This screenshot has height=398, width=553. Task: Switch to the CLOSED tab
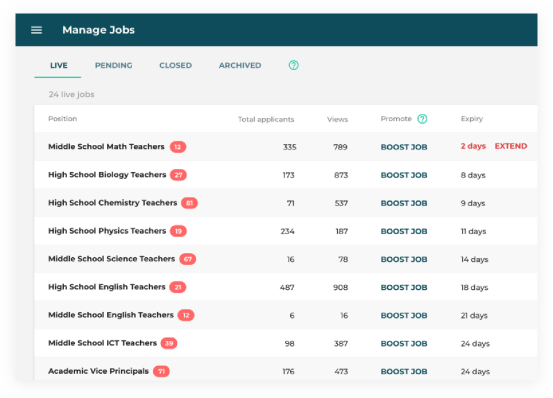pos(175,66)
